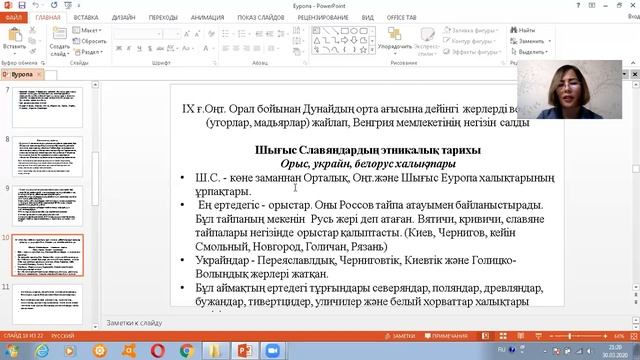The width and height of the screenshot is (640, 360).
Task: Select the rectangle shape in shapes gallery
Action: [x=344, y=31]
